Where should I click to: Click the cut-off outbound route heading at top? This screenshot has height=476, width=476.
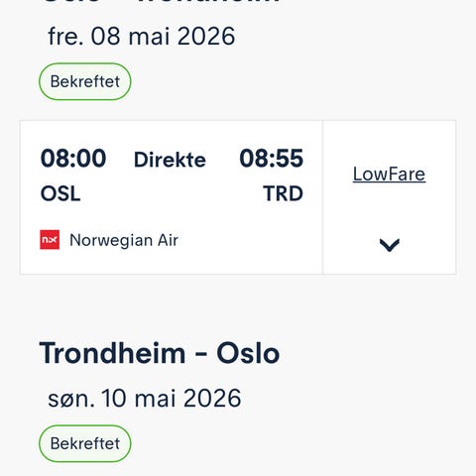160,2
